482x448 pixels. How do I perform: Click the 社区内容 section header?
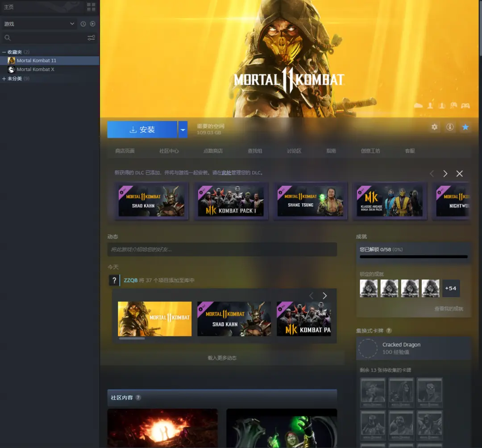tap(222, 398)
